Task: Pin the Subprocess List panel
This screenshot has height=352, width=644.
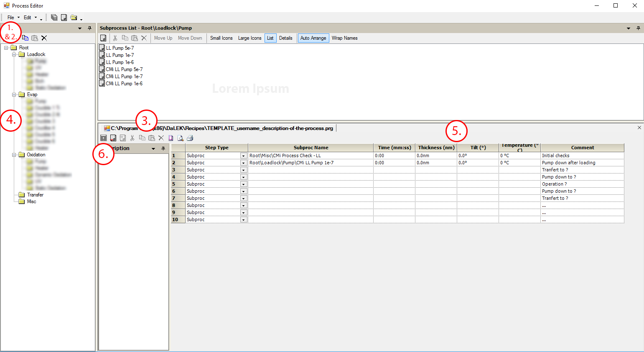Action: [x=638, y=28]
